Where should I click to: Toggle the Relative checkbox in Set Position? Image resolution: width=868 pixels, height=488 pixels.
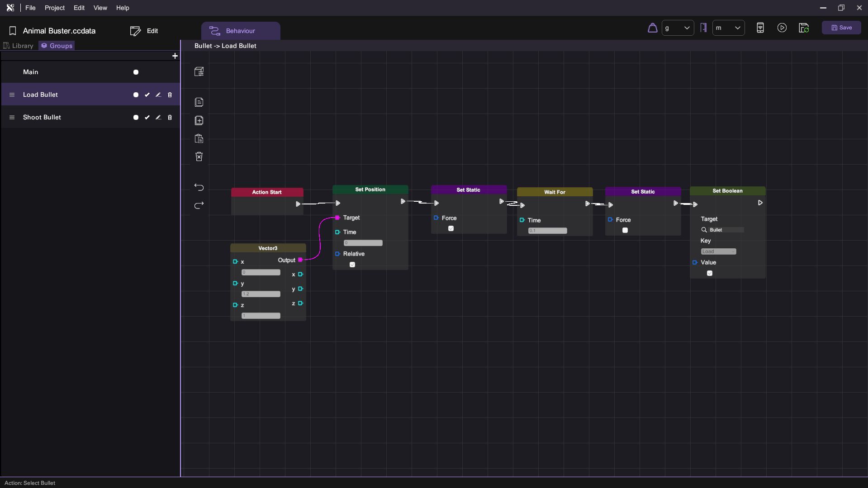(x=352, y=265)
